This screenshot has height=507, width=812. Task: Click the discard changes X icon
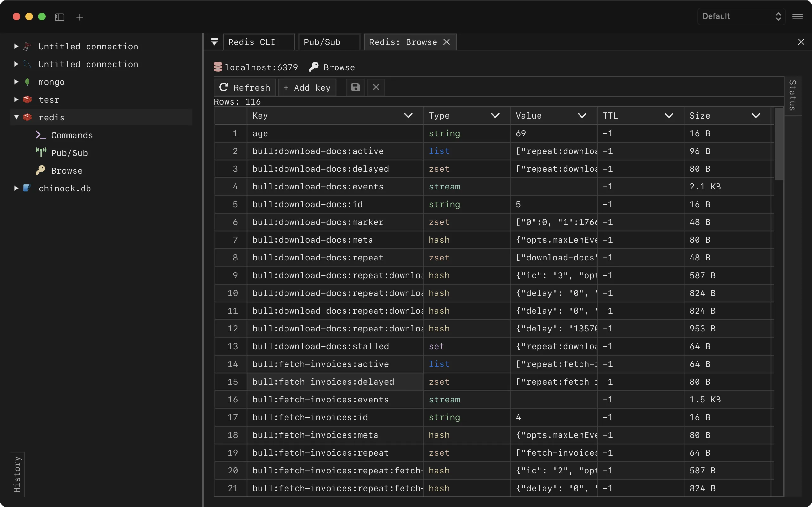pos(376,87)
